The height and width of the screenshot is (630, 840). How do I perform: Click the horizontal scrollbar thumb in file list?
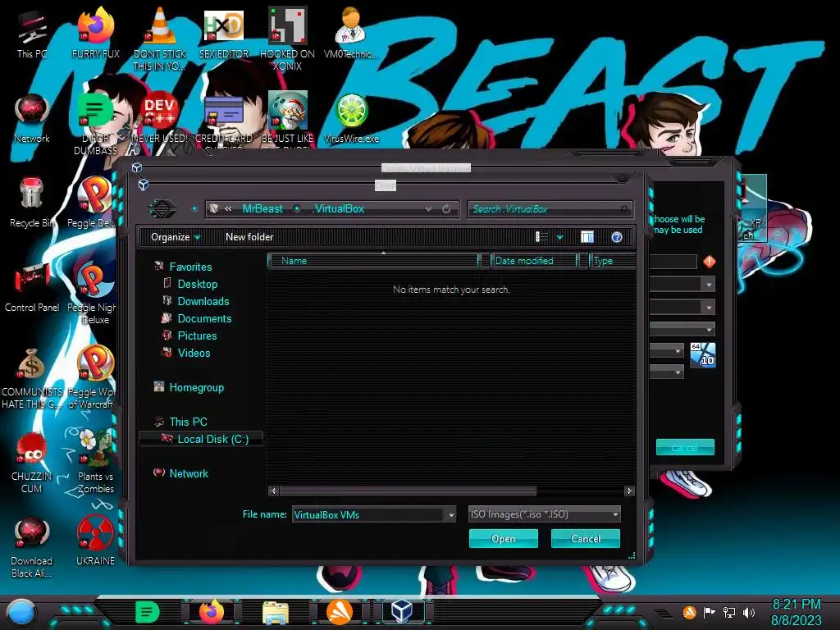[408, 491]
